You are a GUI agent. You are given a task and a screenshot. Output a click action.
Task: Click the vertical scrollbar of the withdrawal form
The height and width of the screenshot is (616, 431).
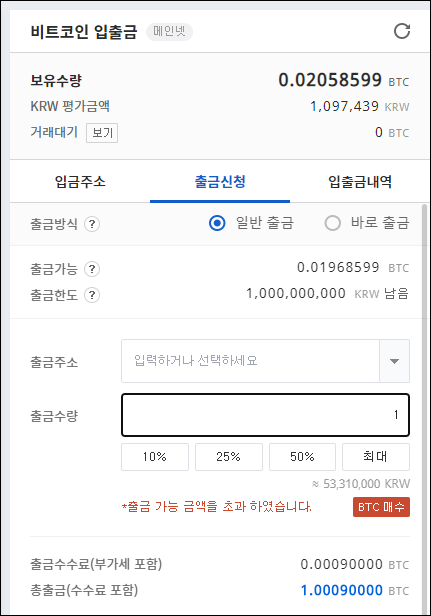click(x=424, y=409)
